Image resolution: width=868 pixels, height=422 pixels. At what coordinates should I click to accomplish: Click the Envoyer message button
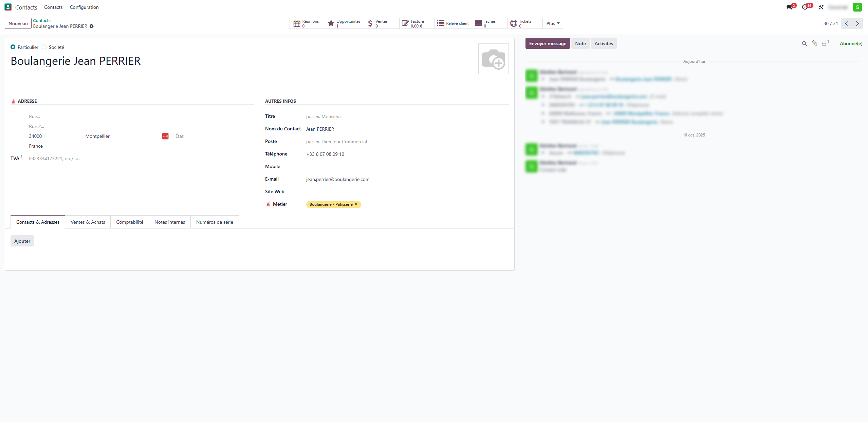pos(548,43)
